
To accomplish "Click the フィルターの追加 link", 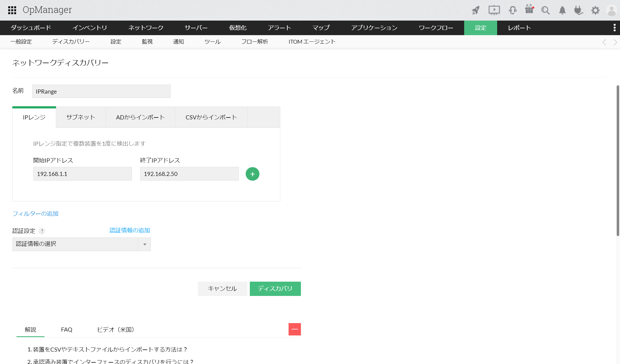I will point(35,214).
